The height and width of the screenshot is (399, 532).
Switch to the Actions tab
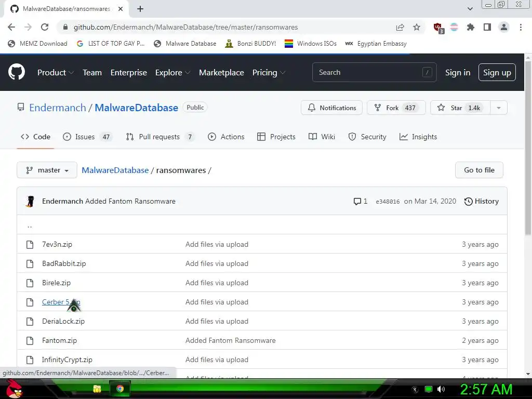pyautogui.click(x=226, y=137)
